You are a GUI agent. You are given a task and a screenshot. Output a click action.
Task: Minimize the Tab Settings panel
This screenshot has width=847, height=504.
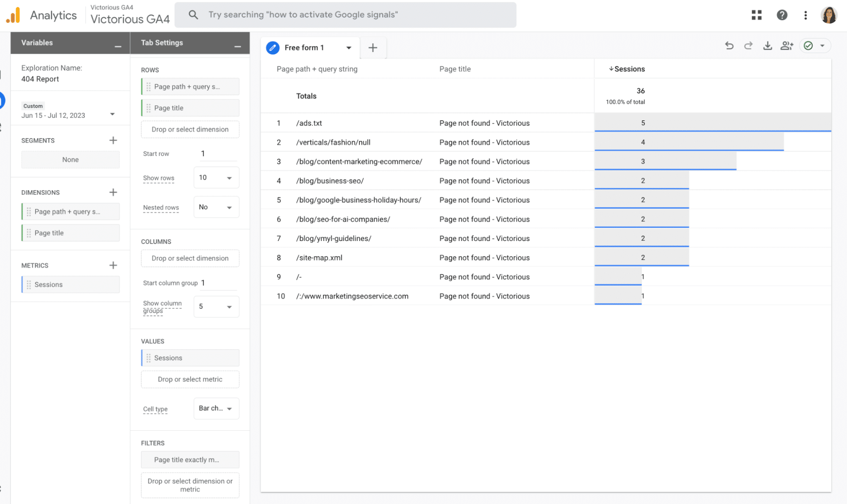pos(238,46)
